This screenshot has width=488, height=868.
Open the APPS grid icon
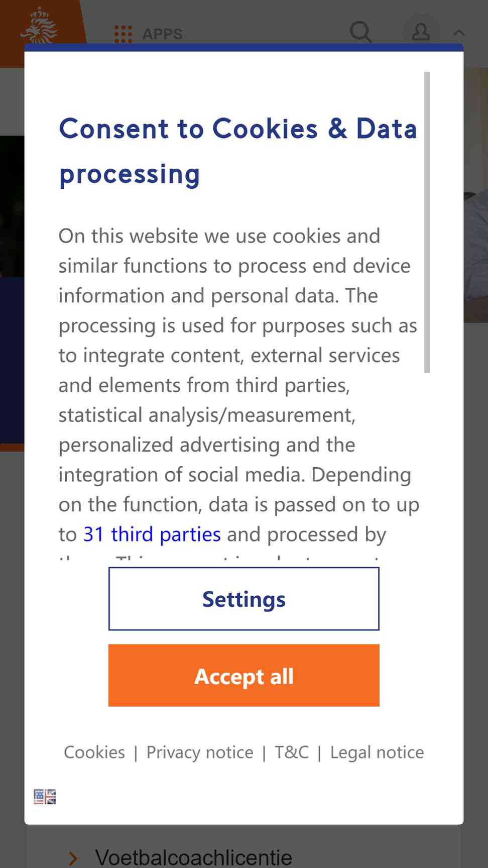coord(123,34)
